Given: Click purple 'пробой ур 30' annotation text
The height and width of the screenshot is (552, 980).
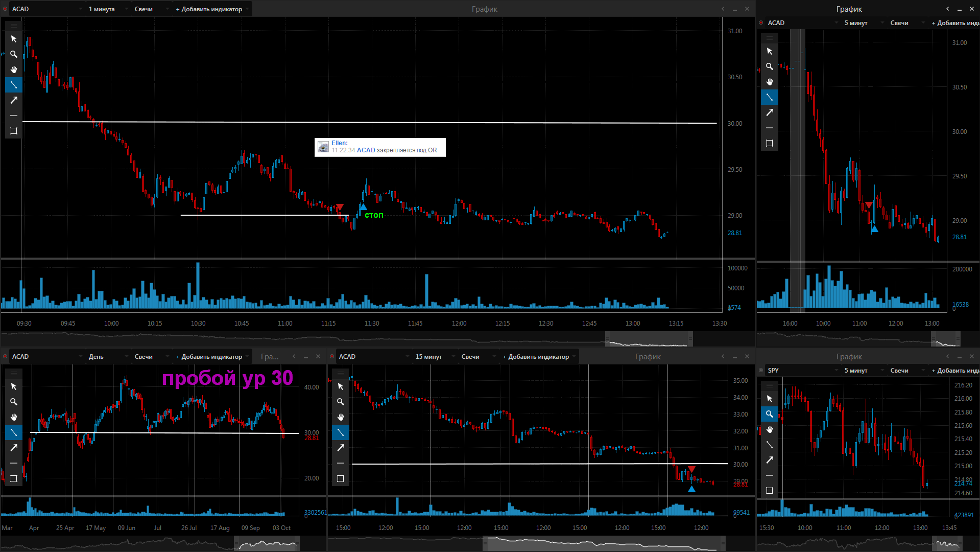Looking at the screenshot, I should pyautogui.click(x=227, y=378).
